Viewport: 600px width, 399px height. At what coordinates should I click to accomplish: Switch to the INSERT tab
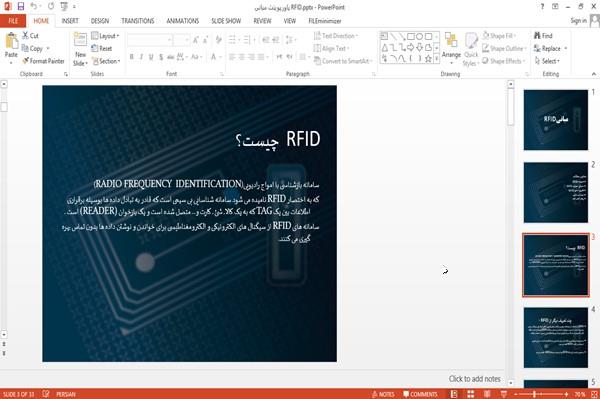(70, 21)
